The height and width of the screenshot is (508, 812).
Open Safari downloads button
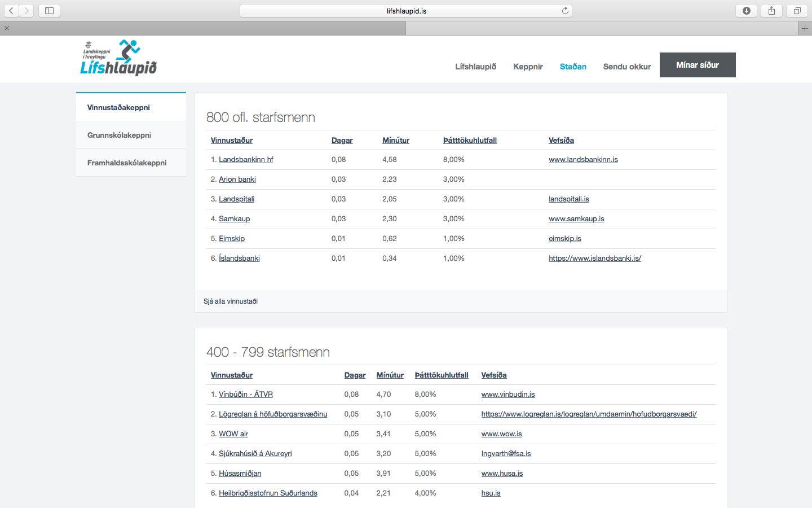pos(747,11)
